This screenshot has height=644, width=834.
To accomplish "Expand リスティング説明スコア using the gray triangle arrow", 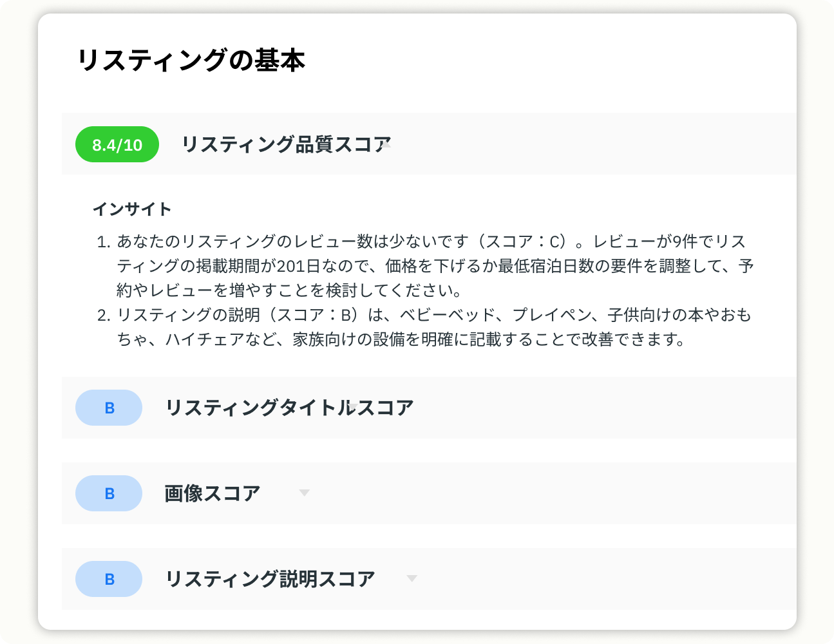I will point(412,578).
